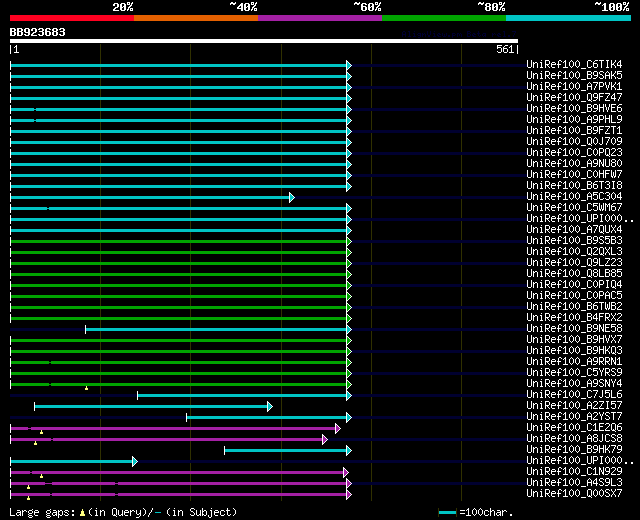The height and width of the screenshot is (520, 640).
Task: Click the purple arrowhead of the UniRef100_A8JCS8 alignment
Action: click(x=324, y=440)
